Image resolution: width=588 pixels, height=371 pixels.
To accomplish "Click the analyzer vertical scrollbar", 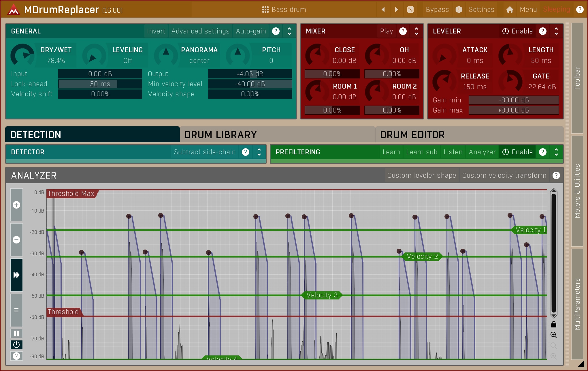I will pos(553,253).
